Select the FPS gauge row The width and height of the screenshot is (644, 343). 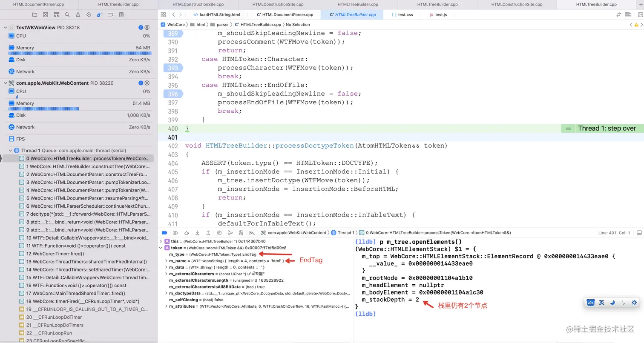click(x=80, y=139)
